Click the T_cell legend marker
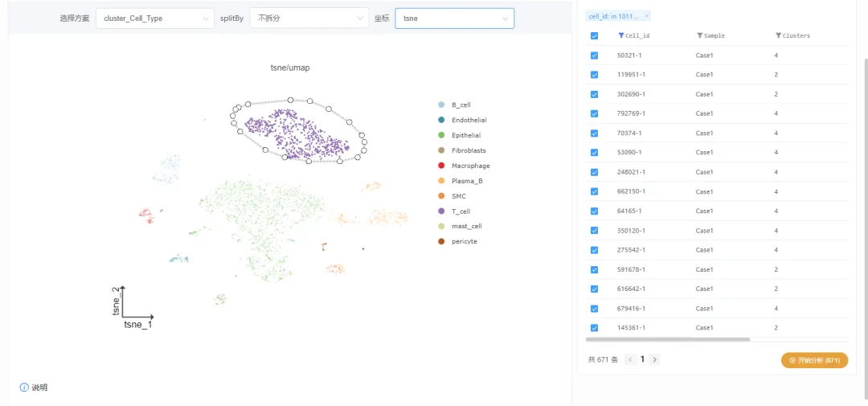Screen dimensions: 868x406 coord(440,211)
